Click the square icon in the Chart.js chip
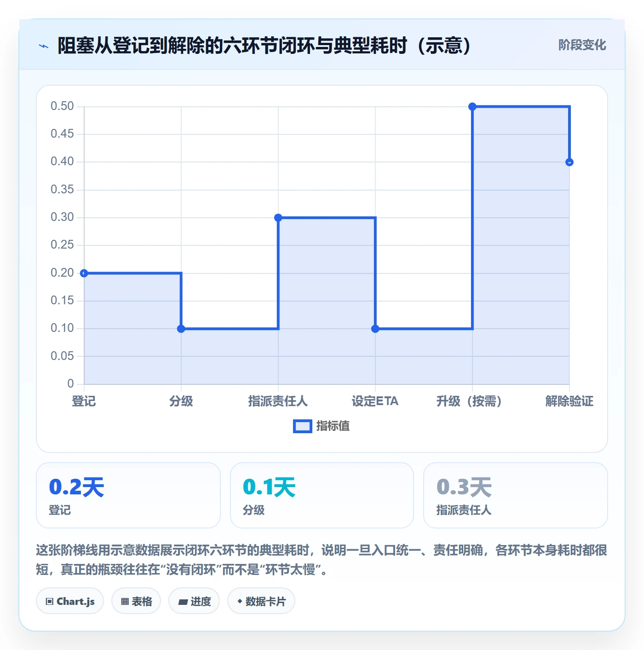 click(x=50, y=601)
